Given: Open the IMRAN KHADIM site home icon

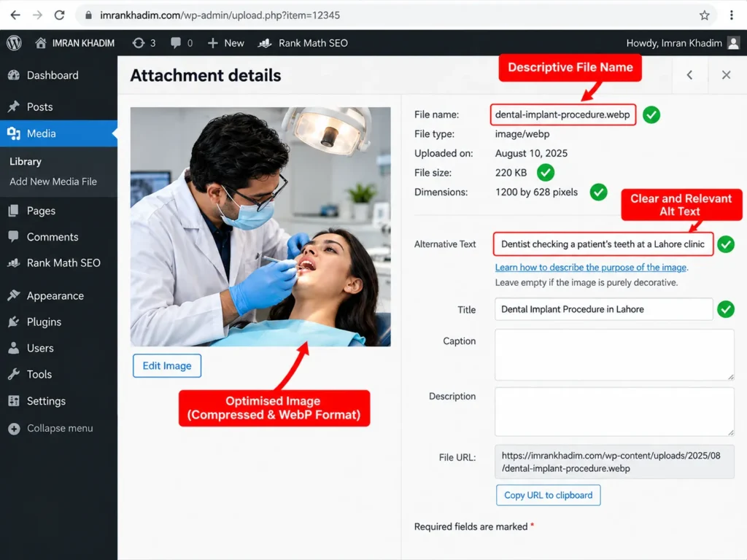Looking at the screenshot, I should pyautogui.click(x=41, y=43).
